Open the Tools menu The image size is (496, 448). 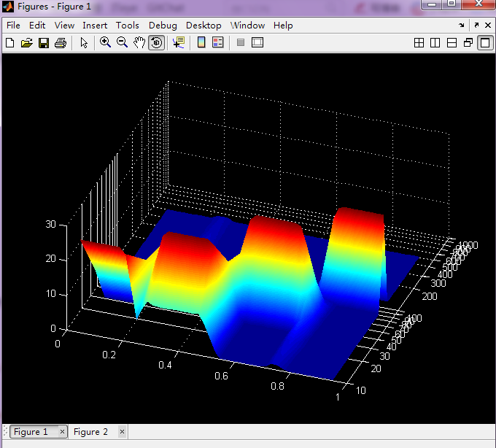pyautogui.click(x=128, y=25)
